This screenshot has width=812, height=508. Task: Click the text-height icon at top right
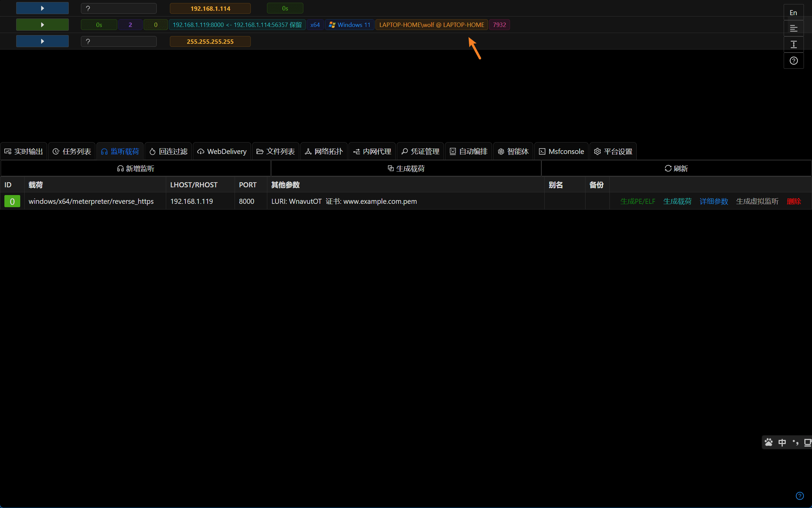coord(793,44)
